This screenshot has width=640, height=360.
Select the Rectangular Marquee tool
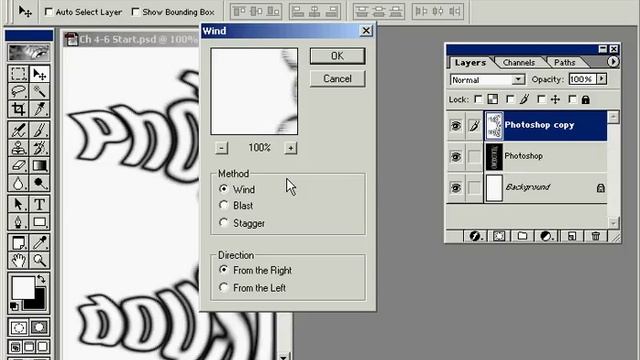18,74
